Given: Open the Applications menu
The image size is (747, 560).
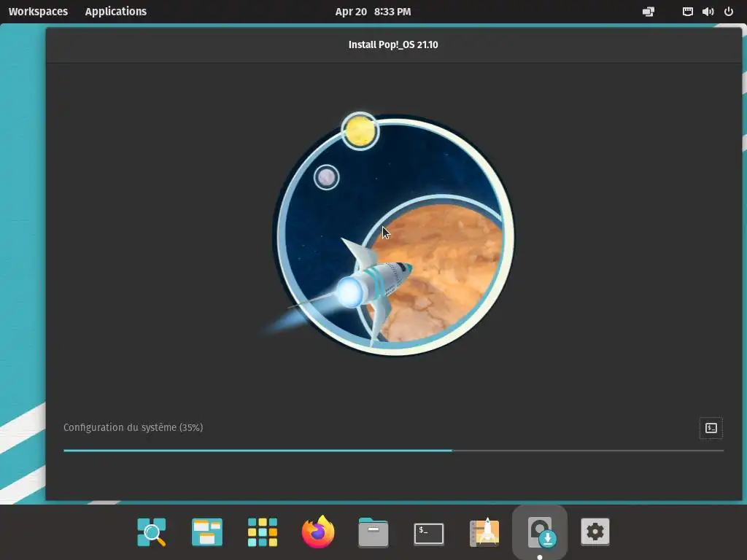Looking at the screenshot, I should (x=116, y=12).
